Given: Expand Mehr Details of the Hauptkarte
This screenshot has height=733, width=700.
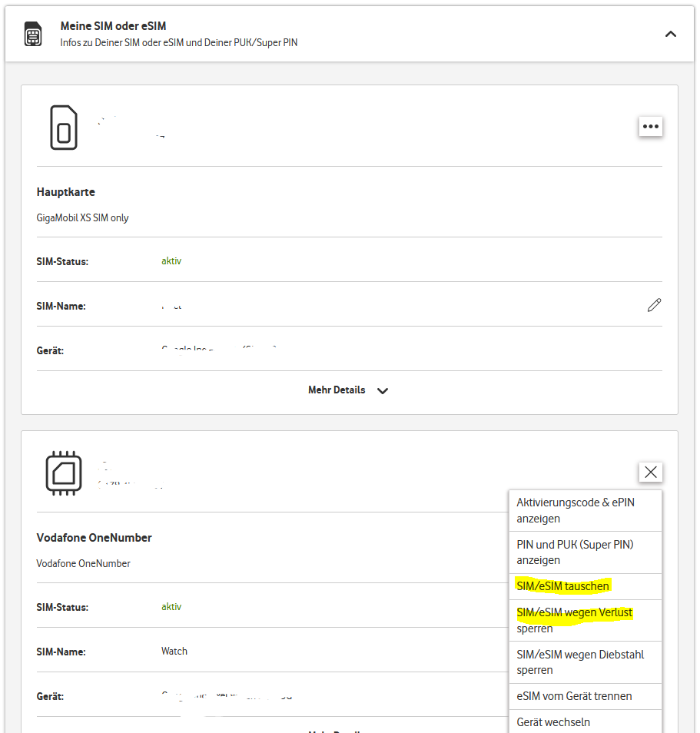Looking at the screenshot, I should pyautogui.click(x=337, y=390).
